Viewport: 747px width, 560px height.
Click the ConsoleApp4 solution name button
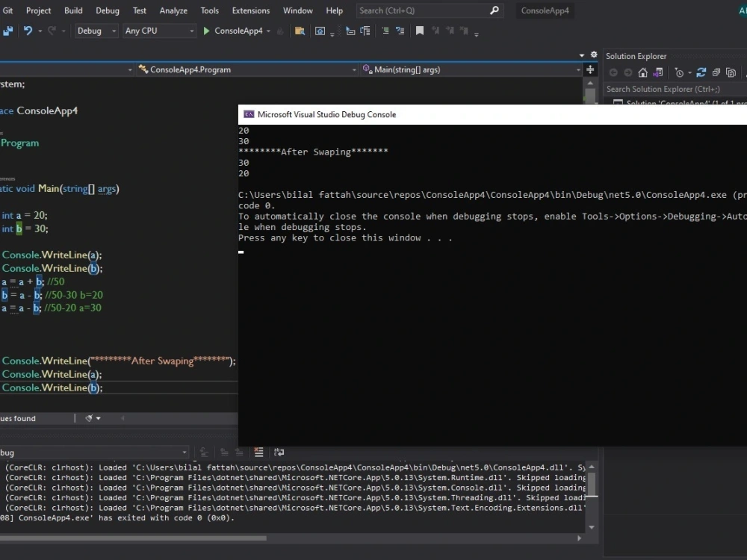pyautogui.click(x=545, y=10)
